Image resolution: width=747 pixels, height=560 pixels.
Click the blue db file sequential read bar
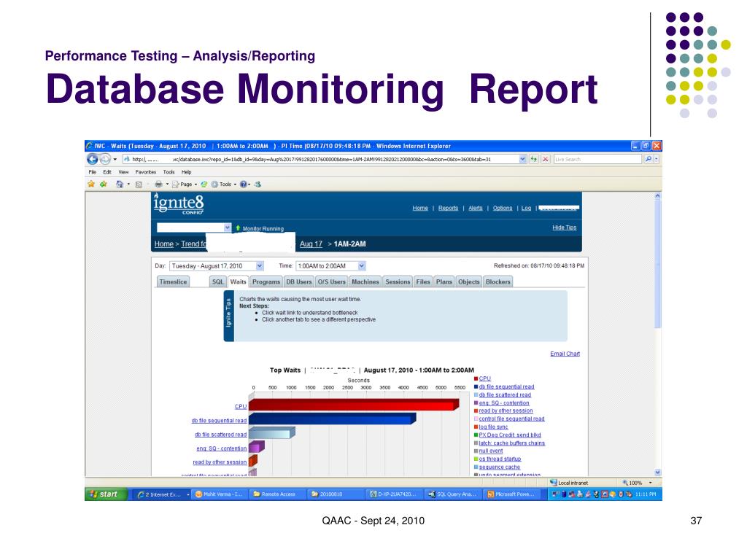click(333, 419)
